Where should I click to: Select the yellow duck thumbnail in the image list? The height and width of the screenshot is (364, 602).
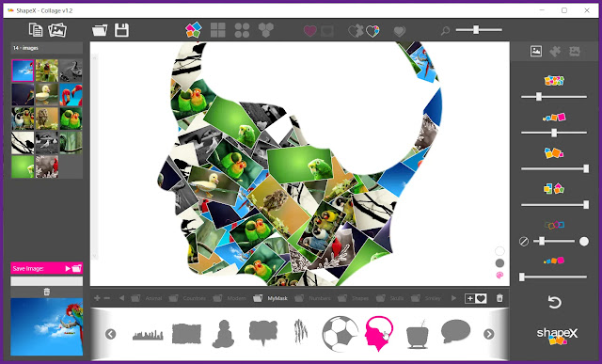pyautogui.click(x=47, y=95)
